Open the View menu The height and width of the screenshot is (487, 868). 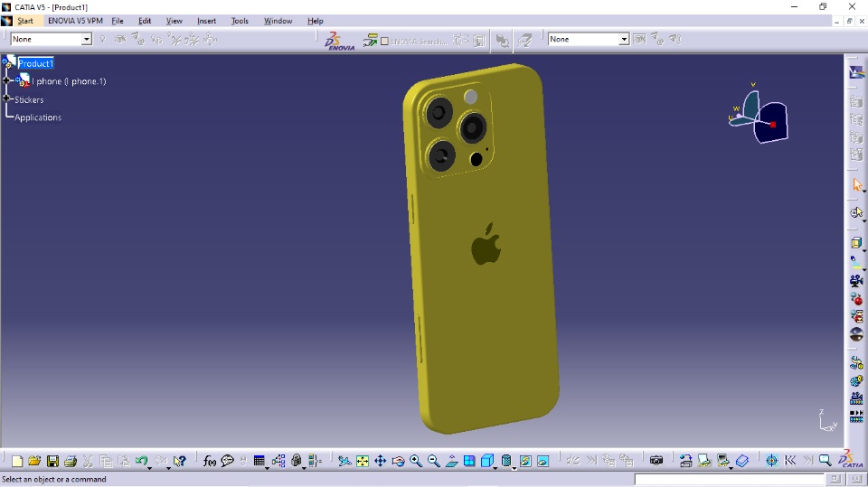(x=174, y=21)
